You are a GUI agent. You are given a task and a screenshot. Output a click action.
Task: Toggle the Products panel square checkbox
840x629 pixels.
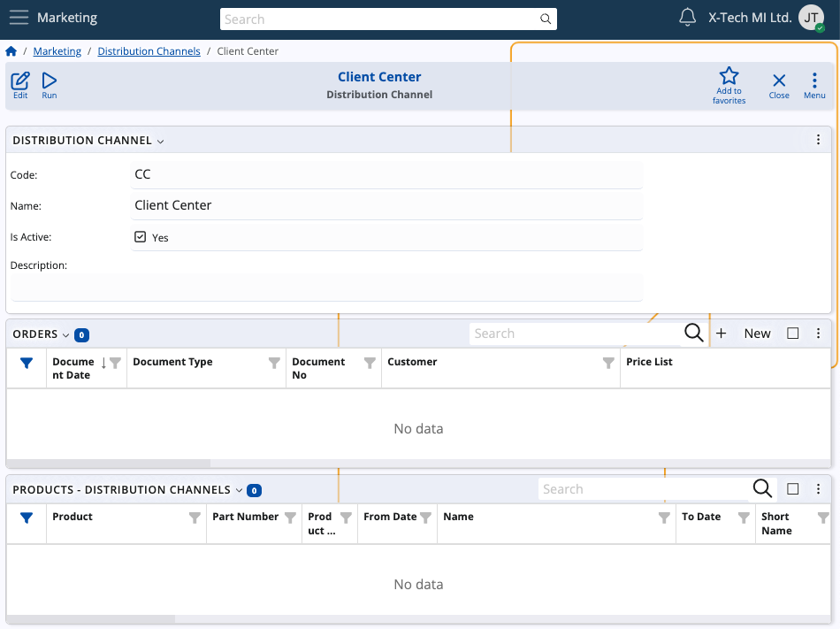793,488
